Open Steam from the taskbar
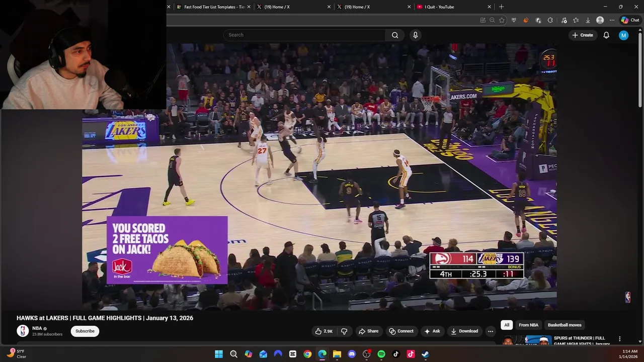Screen dimensions: 644x362 tap(425, 354)
